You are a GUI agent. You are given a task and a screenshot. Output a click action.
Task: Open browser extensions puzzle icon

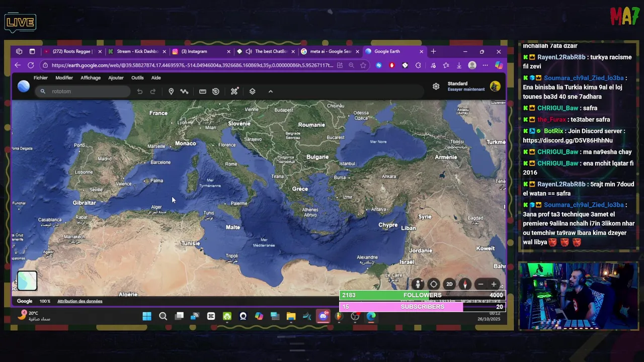[418, 65]
